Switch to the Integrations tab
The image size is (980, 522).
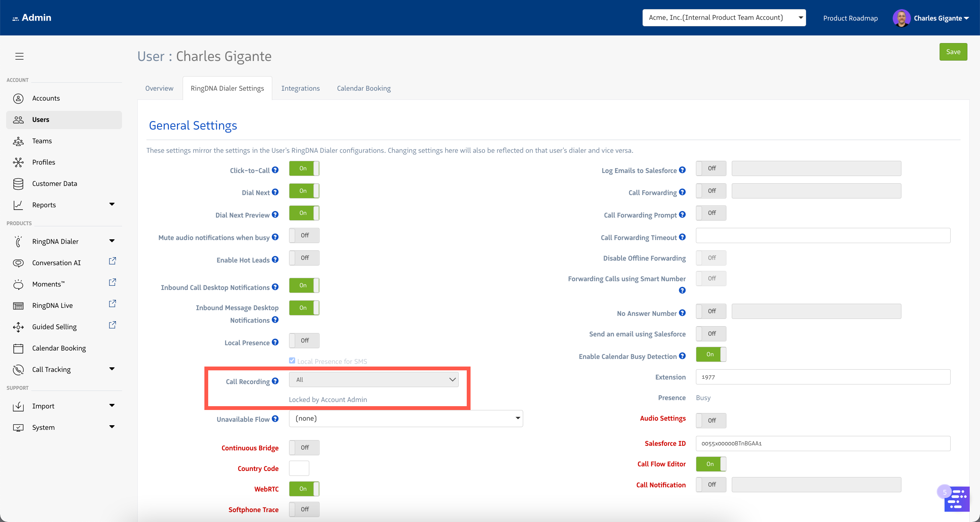click(300, 88)
